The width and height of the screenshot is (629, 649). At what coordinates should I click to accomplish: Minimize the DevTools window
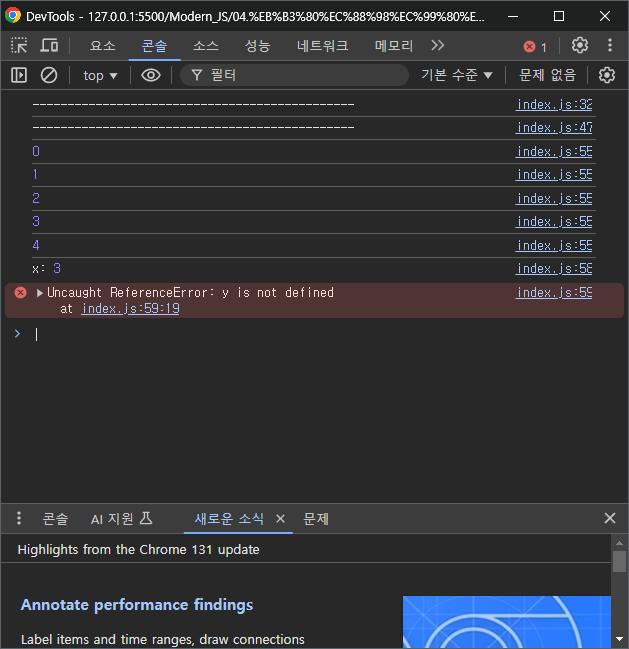[x=513, y=17]
